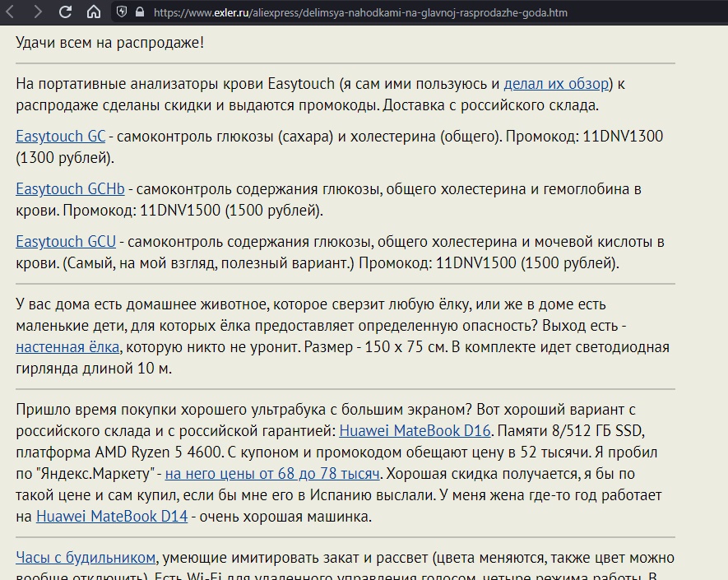Image resolution: width=728 pixels, height=580 pixels.
Task: Follow the Huawei MateBook D16 link
Action: tap(415, 431)
